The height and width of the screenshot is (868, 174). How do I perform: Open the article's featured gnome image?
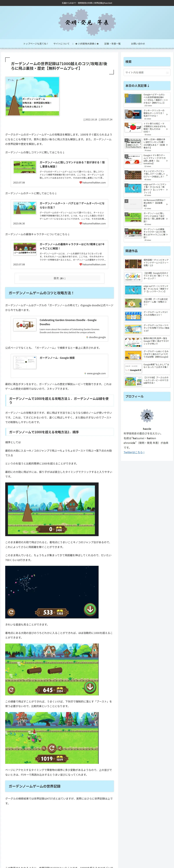[x=32, y=96]
